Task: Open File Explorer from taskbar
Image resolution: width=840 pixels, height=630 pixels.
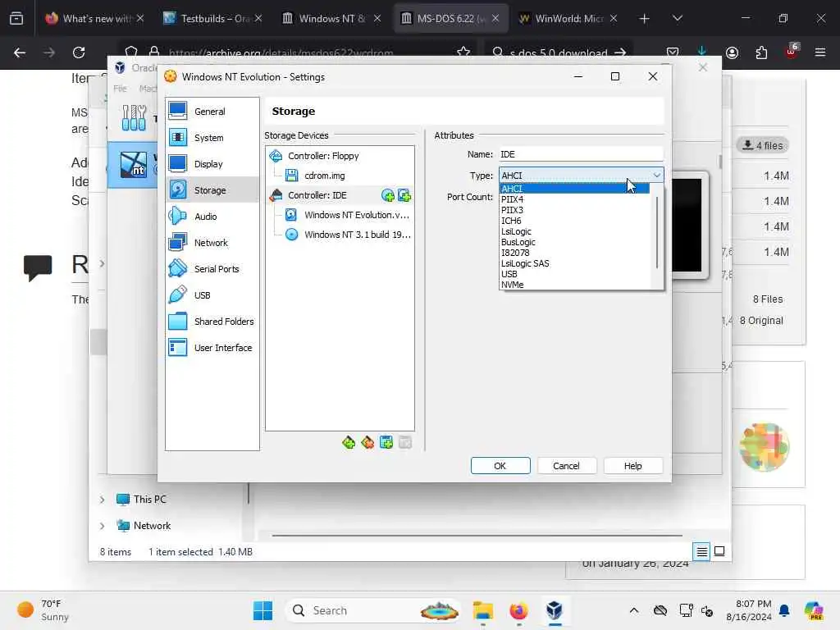Action: point(482,610)
